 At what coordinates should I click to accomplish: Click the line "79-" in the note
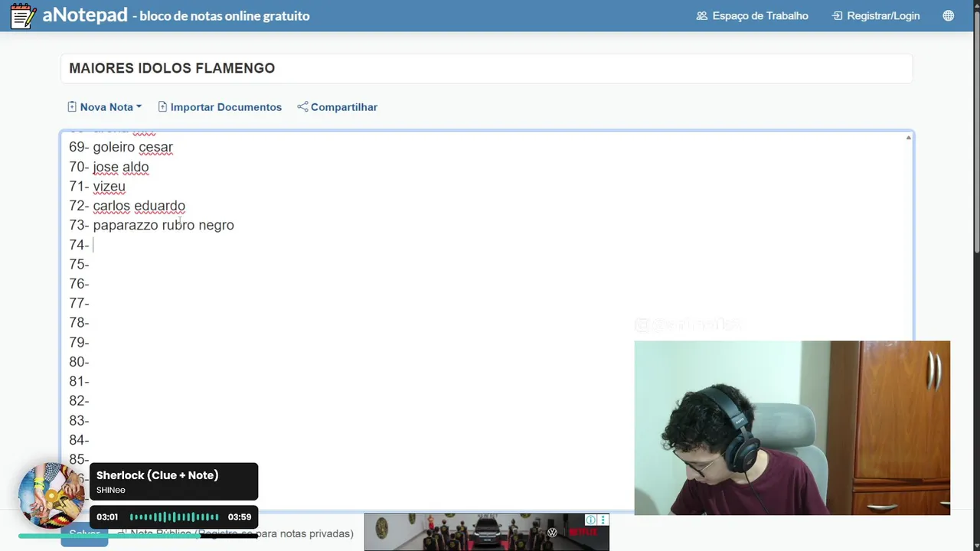point(79,342)
